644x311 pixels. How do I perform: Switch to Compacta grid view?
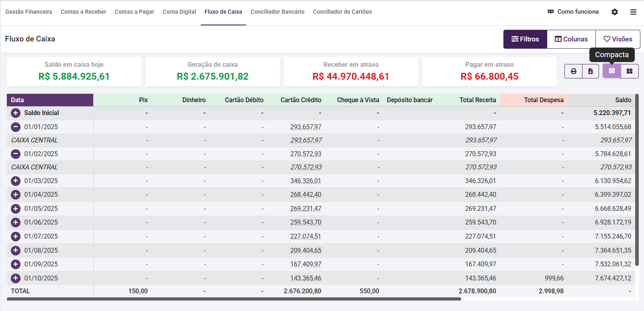pos(611,71)
